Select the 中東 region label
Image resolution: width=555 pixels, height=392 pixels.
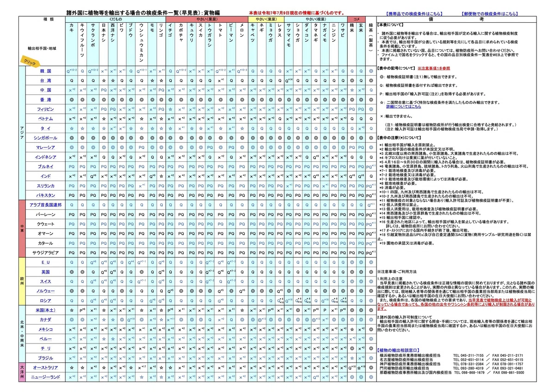pyautogui.click(x=21, y=229)
